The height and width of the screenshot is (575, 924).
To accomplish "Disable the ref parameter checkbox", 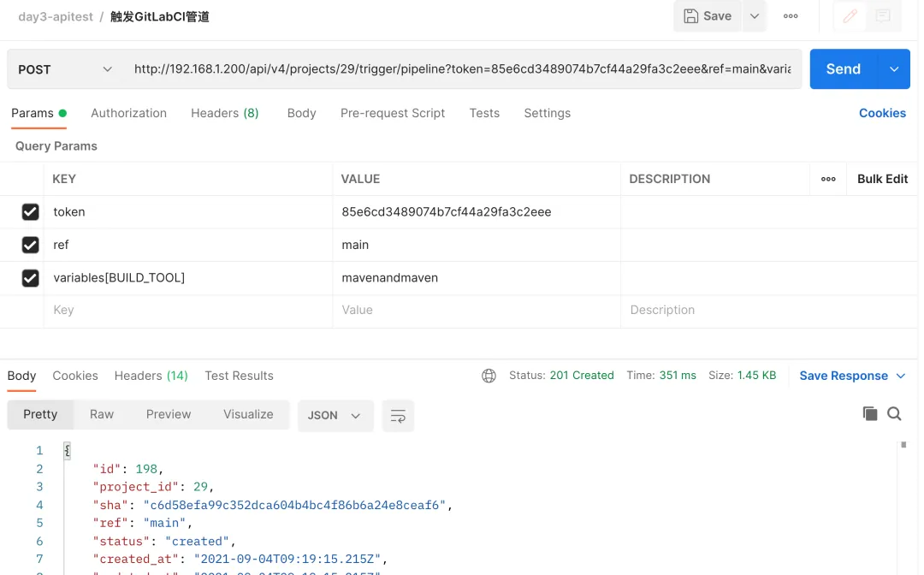I will (x=30, y=246).
